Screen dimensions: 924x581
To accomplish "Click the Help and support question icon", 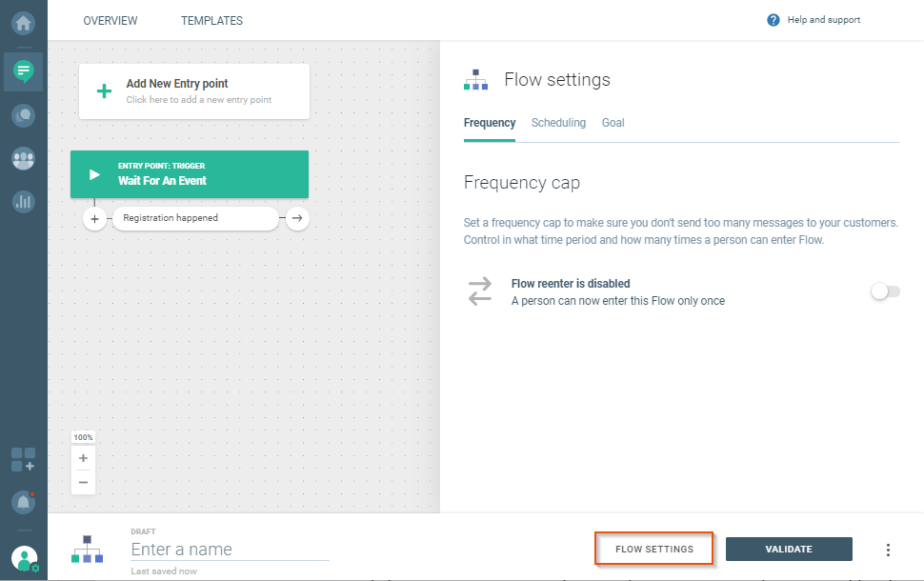I will [x=773, y=20].
